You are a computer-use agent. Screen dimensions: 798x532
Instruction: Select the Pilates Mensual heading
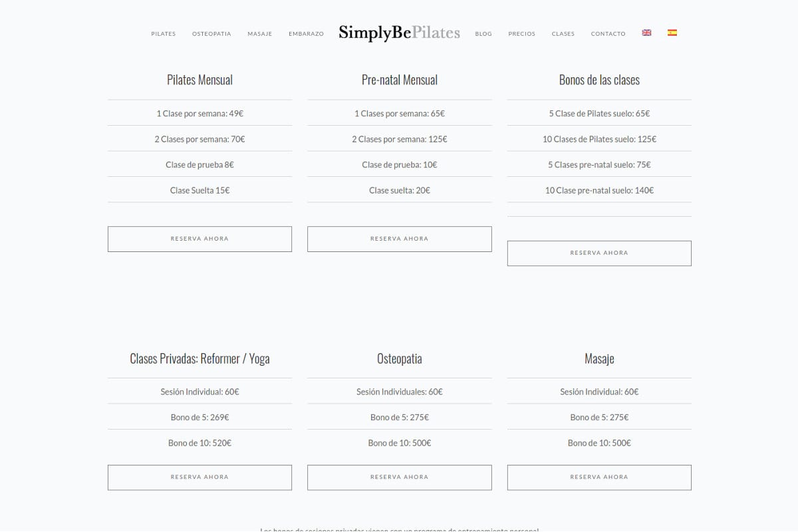tap(199, 80)
